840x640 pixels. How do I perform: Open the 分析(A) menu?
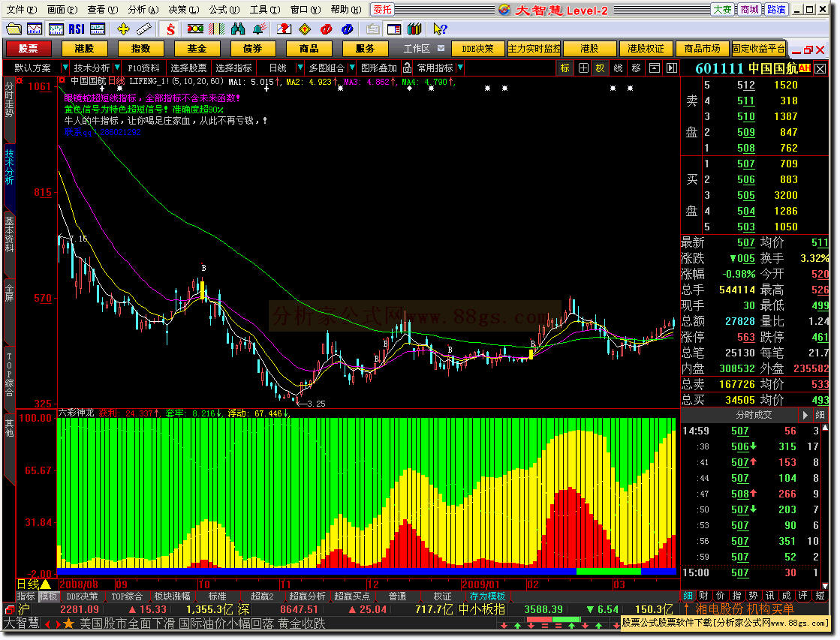[x=143, y=9]
